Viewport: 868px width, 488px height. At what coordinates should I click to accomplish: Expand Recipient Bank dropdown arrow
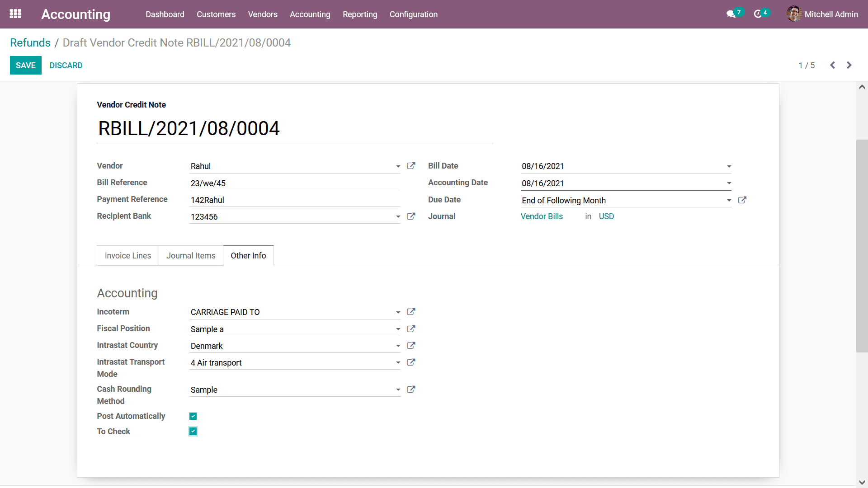(x=398, y=217)
